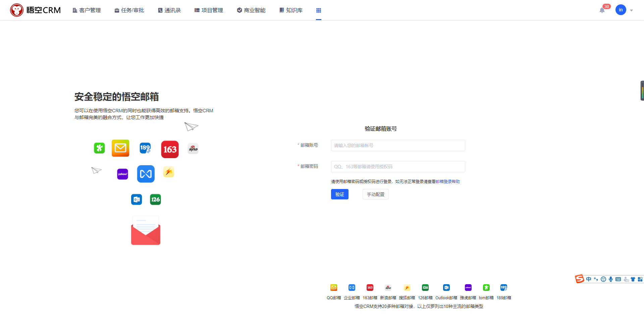Click the 验证邮箱账号 heading text
The image size is (644, 314).
381,129
